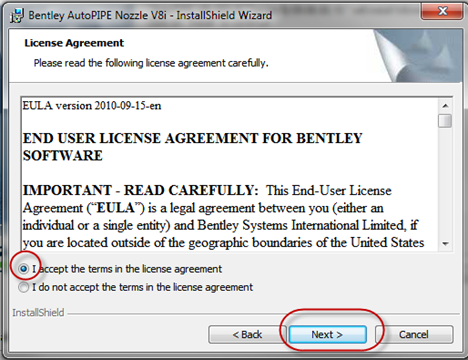Click 'IMPORTANT - READ CAREFULLY:' text
The height and width of the screenshot is (360, 468).
pyautogui.click(x=140, y=190)
